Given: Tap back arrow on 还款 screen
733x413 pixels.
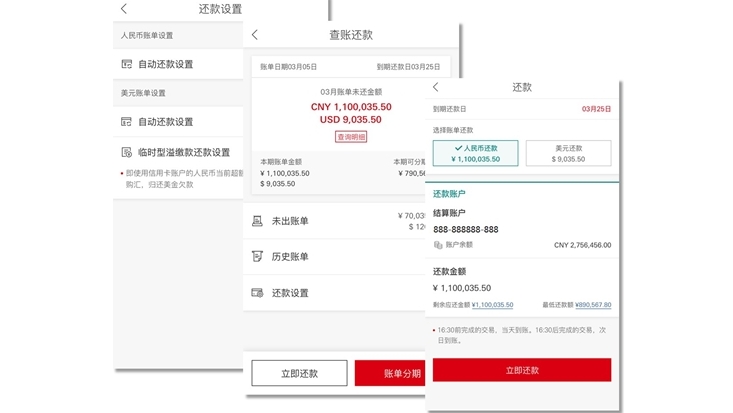Looking at the screenshot, I should coord(436,88).
